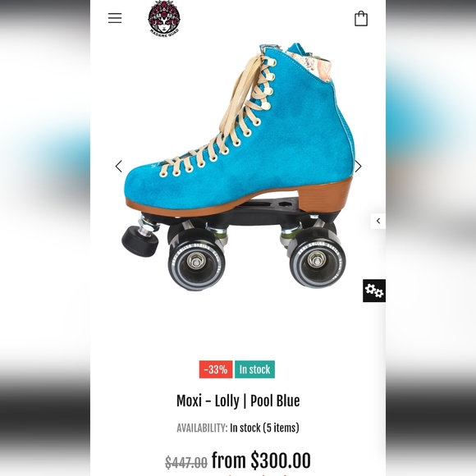The height and width of the screenshot is (476, 476).
Task: Show the previous product image
Action: click(x=119, y=167)
